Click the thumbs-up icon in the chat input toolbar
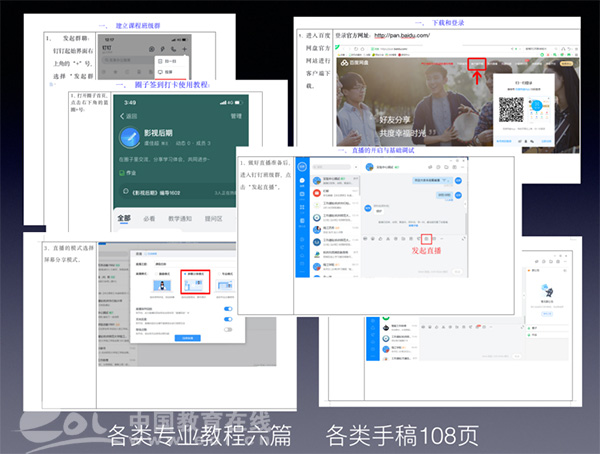Screen dimensions: 600x454 (380, 238)
